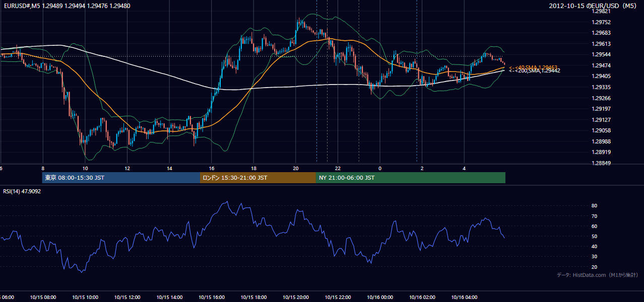Click hour label 0 under price chart
This screenshot has width=644, height=302.
pyautogui.click(x=380, y=169)
